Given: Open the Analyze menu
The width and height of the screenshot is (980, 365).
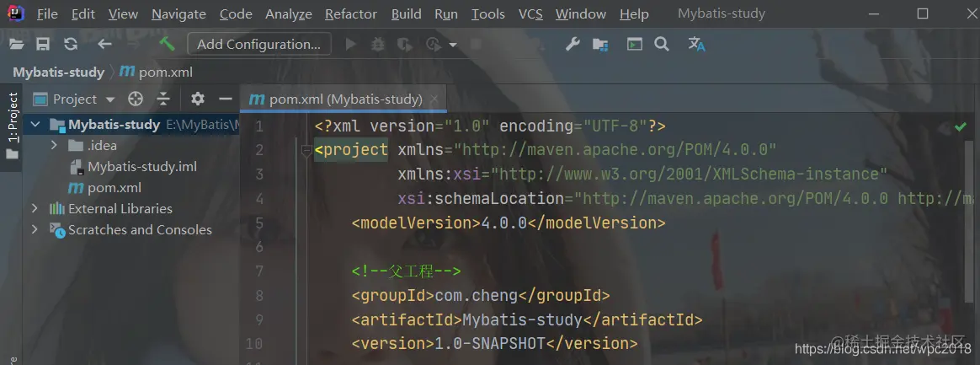Looking at the screenshot, I should tap(289, 13).
